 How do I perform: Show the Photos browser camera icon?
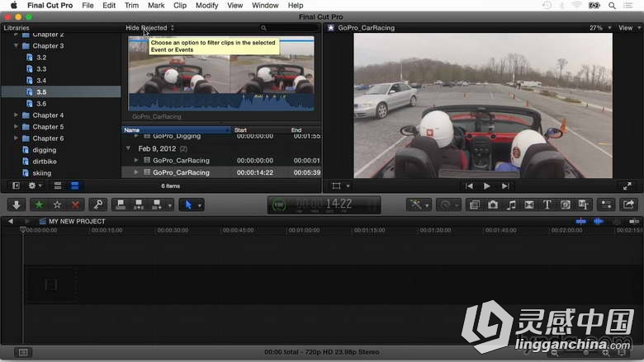(x=493, y=205)
